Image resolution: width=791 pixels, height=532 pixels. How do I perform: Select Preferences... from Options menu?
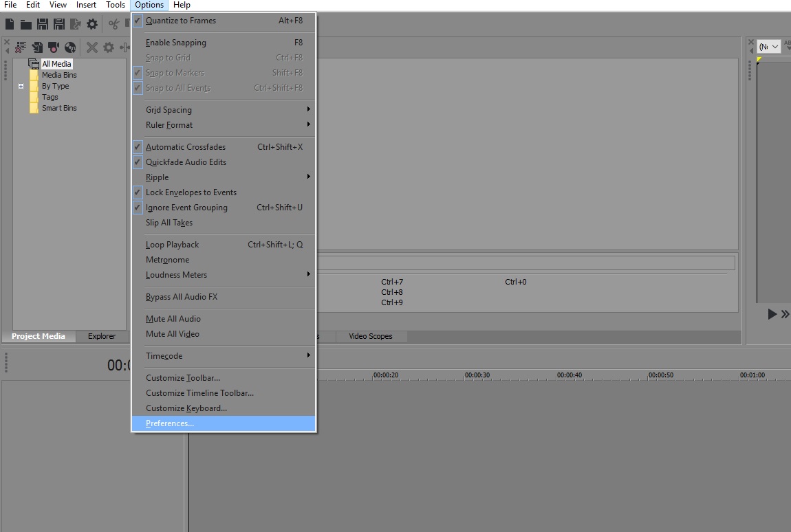point(170,423)
